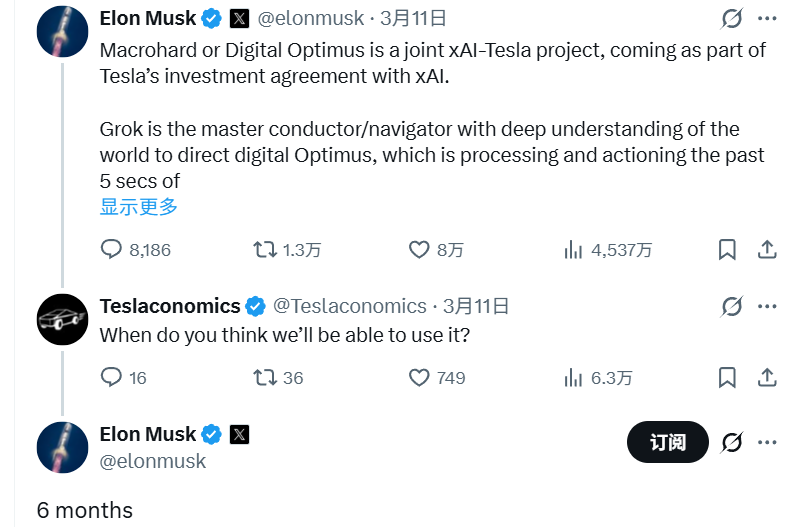
Task: View analytics of Elon Musk's first post
Action: coord(574,249)
